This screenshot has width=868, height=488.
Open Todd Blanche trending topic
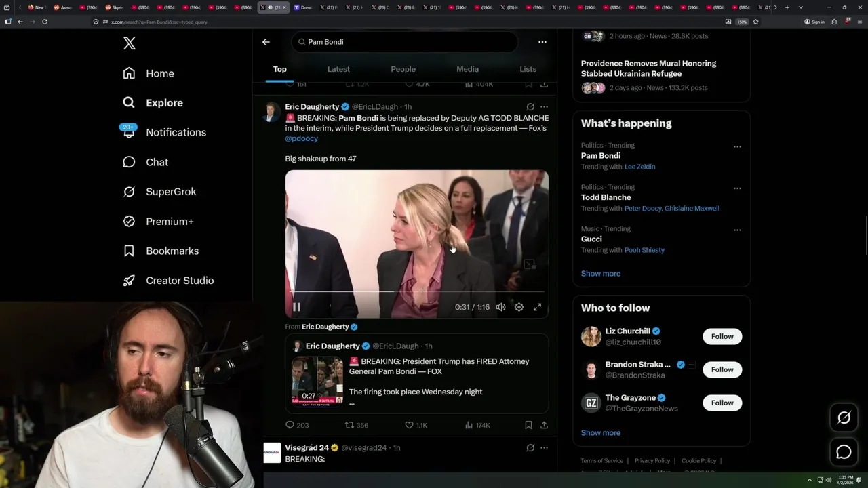point(606,198)
